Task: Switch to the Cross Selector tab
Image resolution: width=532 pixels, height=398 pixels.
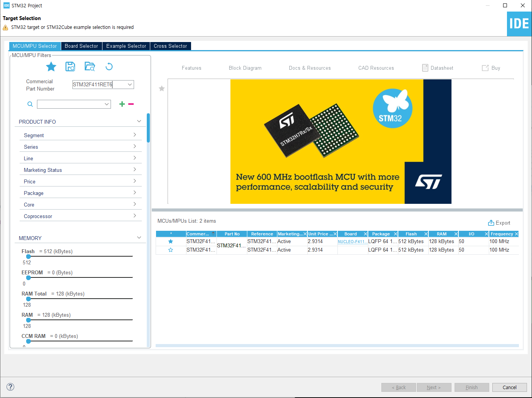Action: pyautogui.click(x=170, y=46)
